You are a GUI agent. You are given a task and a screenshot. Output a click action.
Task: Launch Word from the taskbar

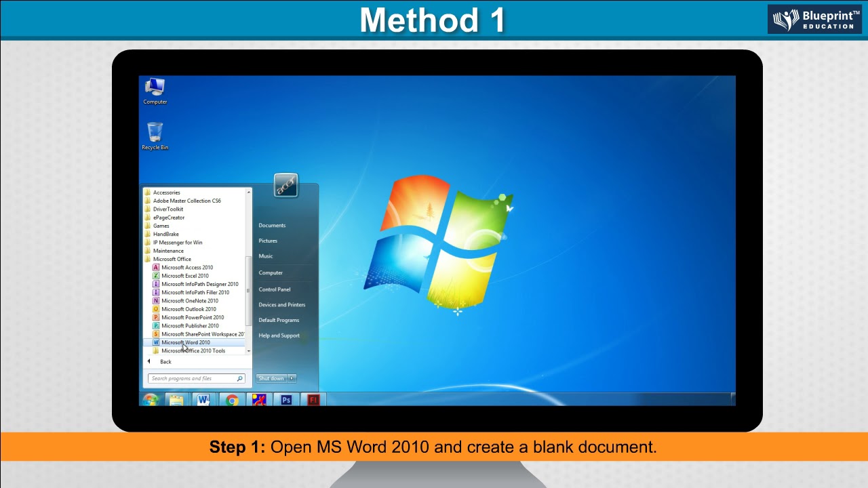203,400
